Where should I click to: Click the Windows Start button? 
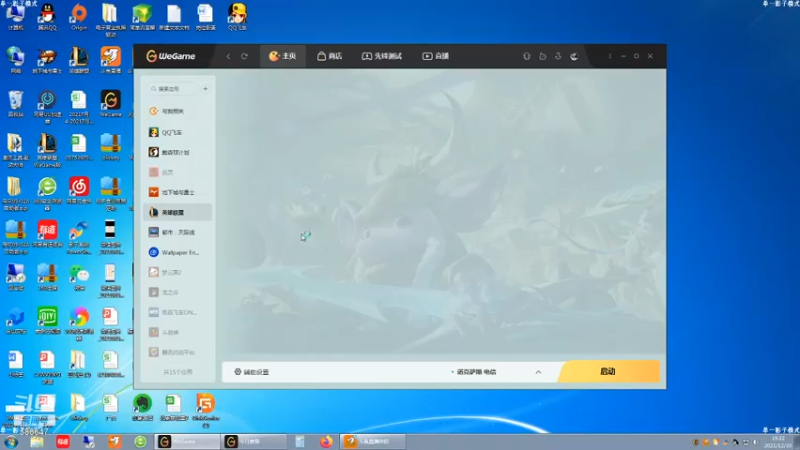coord(11,442)
